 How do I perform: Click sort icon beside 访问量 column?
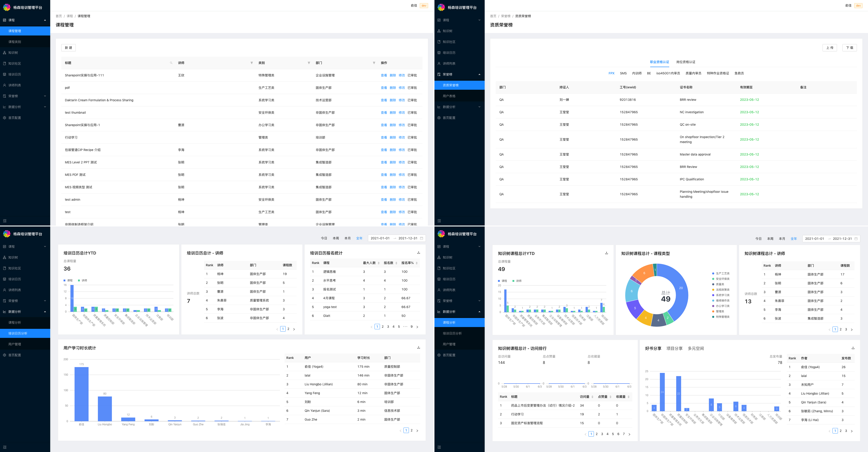592,397
